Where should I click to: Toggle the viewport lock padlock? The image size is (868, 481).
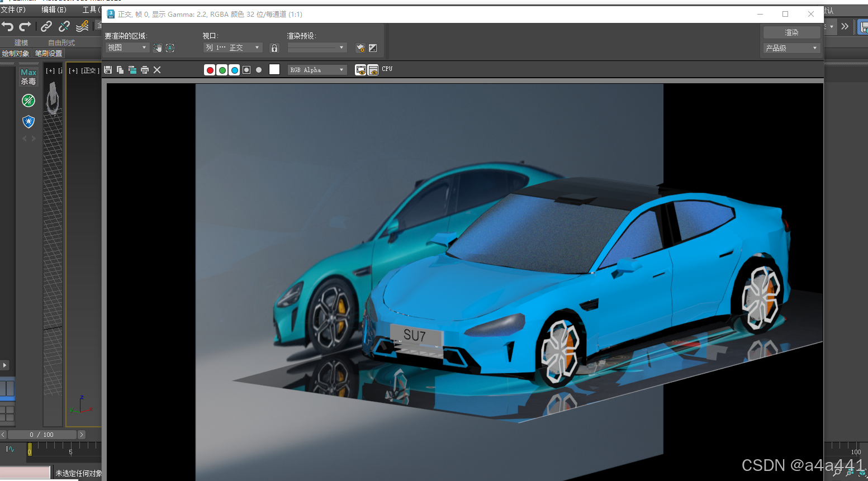[x=274, y=48]
